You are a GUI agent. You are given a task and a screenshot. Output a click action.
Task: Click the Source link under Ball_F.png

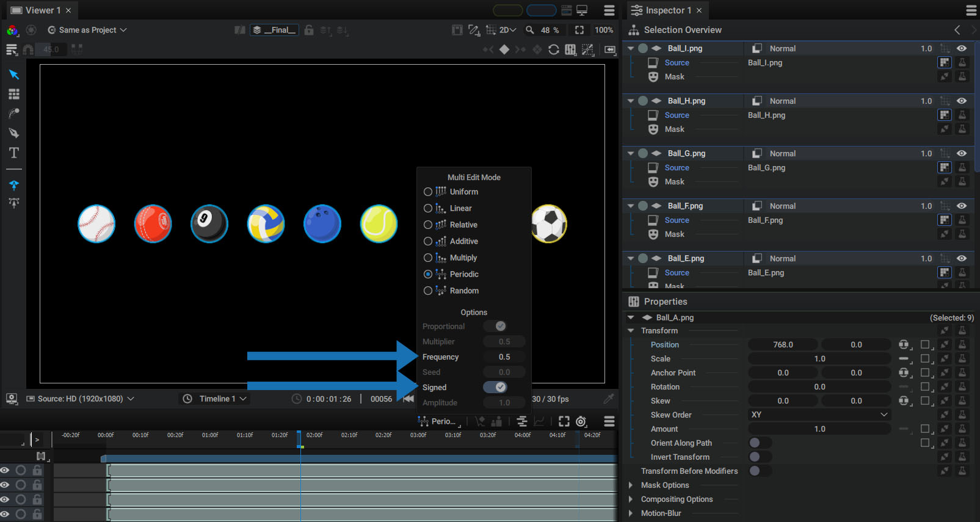tap(677, 220)
